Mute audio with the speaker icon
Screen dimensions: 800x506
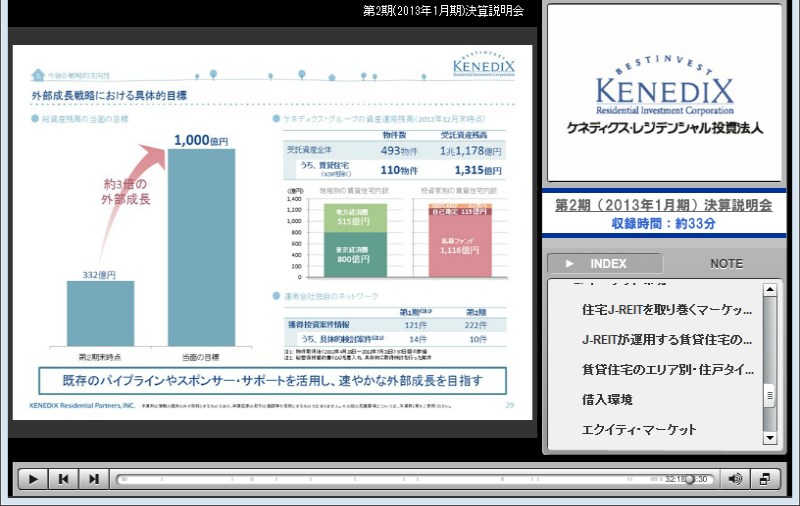click(x=735, y=479)
